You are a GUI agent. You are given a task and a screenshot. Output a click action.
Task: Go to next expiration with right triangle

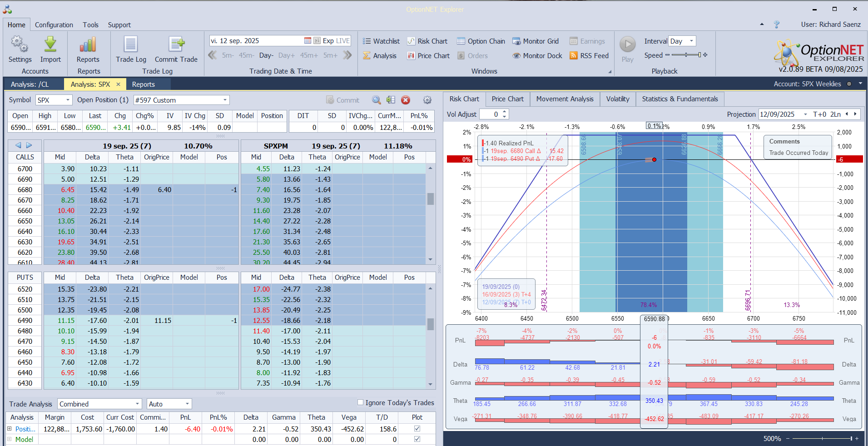[29, 145]
